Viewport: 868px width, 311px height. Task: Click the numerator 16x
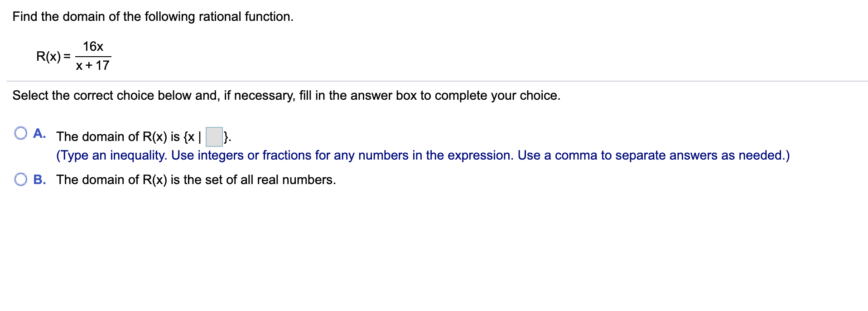tap(93, 46)
